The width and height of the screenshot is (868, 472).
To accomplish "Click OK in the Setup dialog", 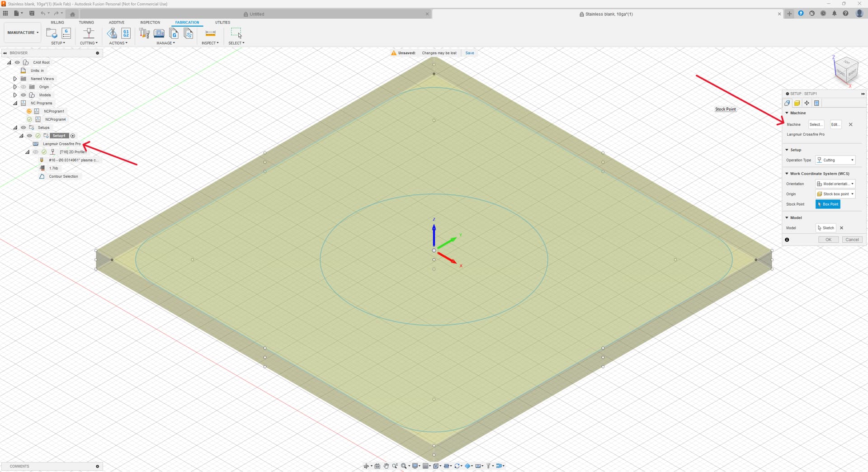I will coord(828,240).
